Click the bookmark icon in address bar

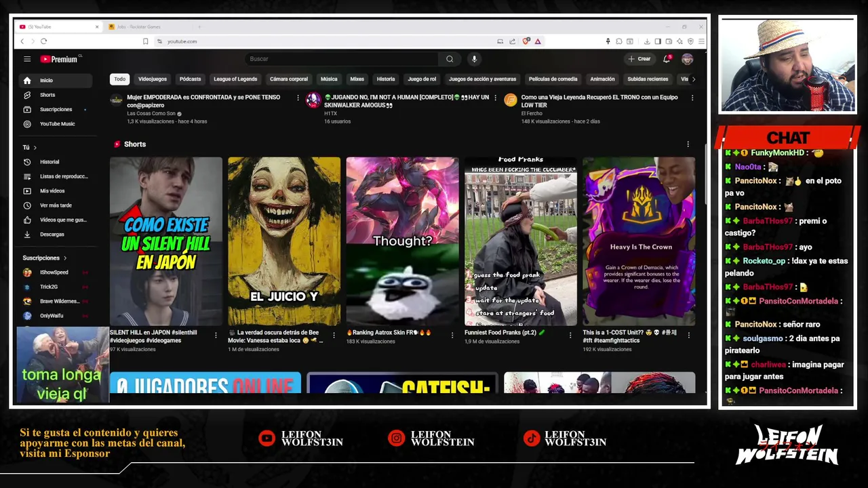145,41
